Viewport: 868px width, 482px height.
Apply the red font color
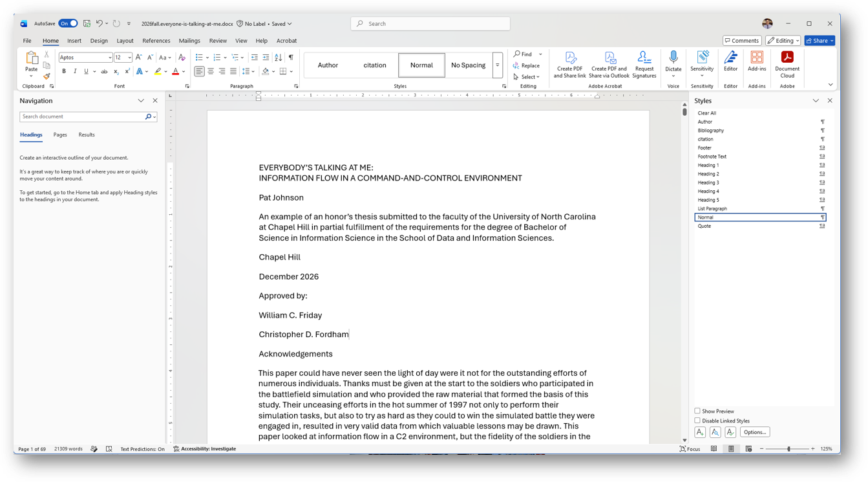(175, 72)
